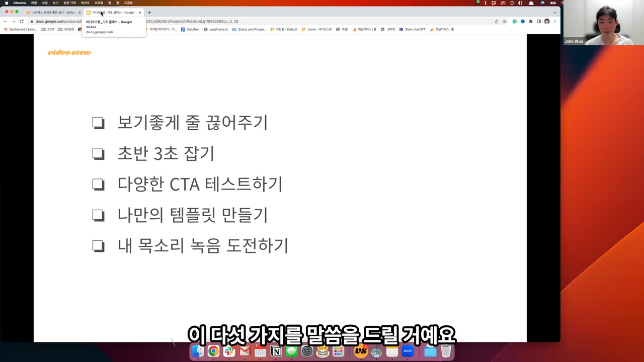Viewport: 644px width, 362px height.
Task: Open the Status and Progress bookmark
Action: (249, 29)
